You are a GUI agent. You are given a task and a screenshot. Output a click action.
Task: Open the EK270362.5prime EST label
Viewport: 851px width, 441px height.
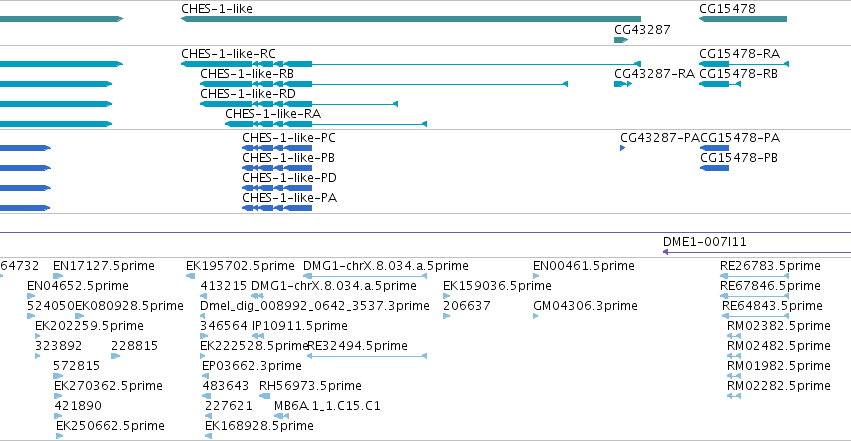coord(108,386)
